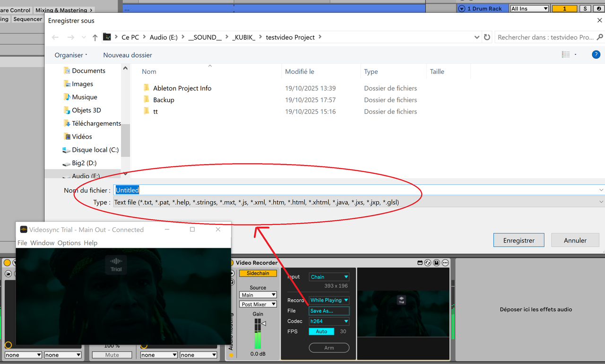
Task: Solo the Drum Rack track with S
Action: coord(585,9)
